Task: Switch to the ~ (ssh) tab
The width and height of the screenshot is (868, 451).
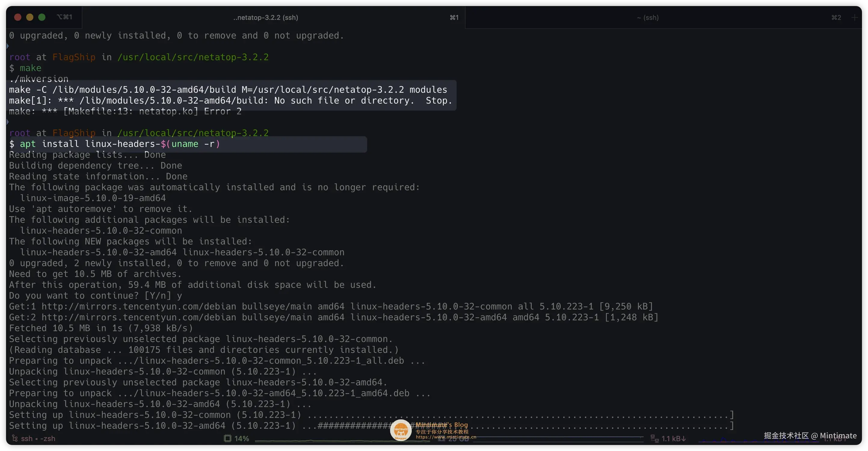Action: [647, 17]
